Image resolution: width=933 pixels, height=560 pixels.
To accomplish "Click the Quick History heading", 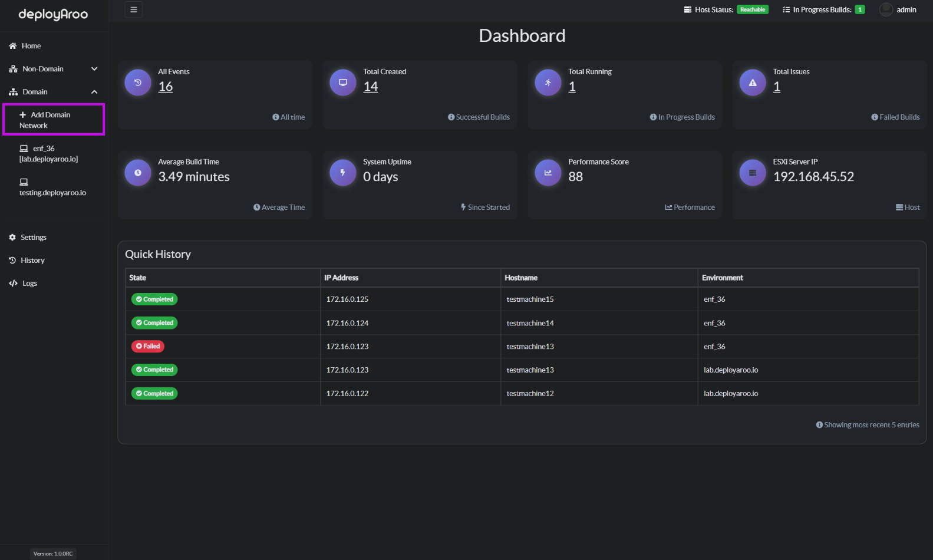I will pos(158,254).
